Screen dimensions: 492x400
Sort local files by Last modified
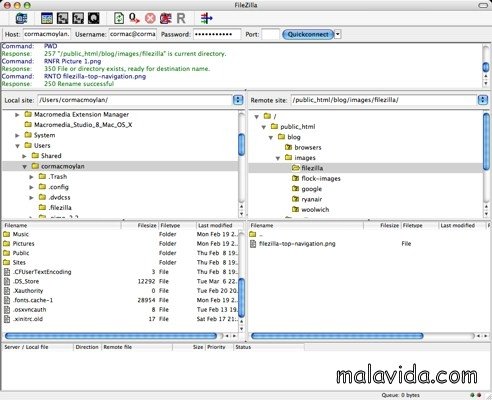tap(218, 226)
